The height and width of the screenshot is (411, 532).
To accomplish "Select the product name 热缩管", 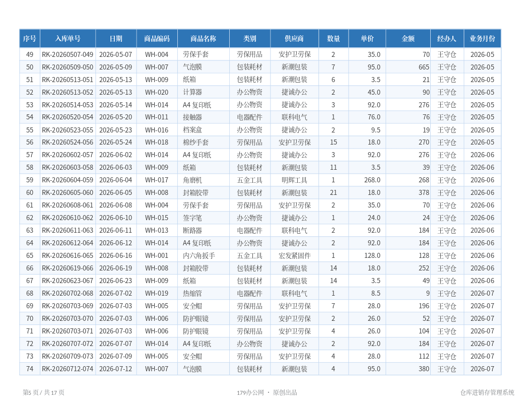I will coord(192,293).
